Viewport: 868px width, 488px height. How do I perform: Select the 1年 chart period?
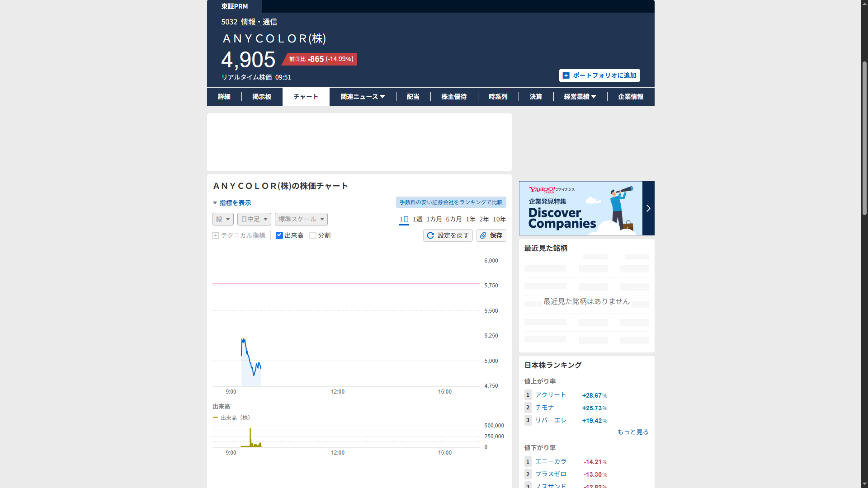[471, 219]
